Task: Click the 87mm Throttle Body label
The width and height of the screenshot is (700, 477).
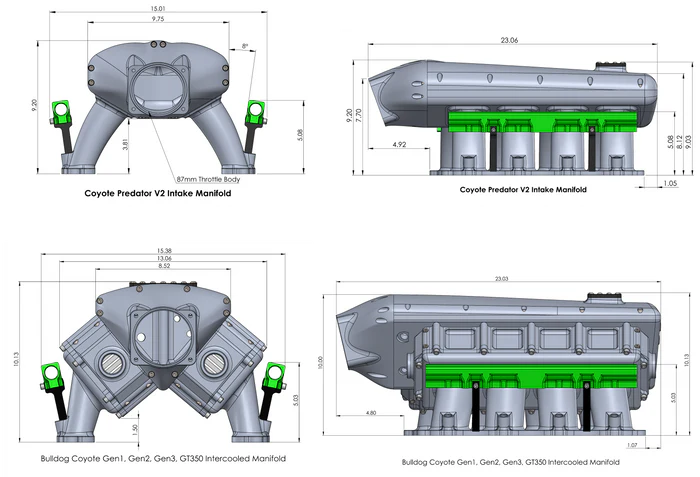Action: click(x=208, y=179)
